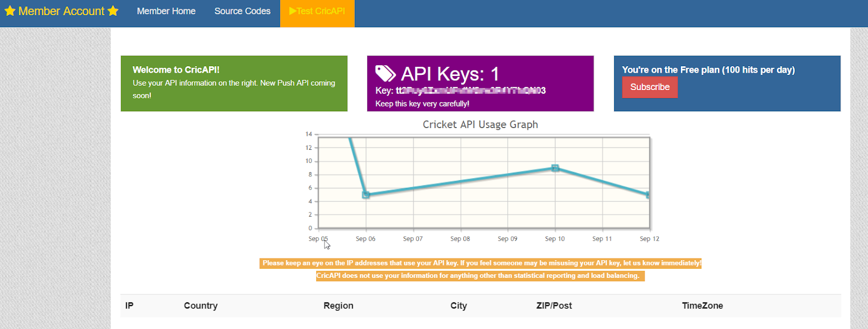868x329 pixels.
Task: Open the Source Codes menu item
Action: [x=242, y=11]
